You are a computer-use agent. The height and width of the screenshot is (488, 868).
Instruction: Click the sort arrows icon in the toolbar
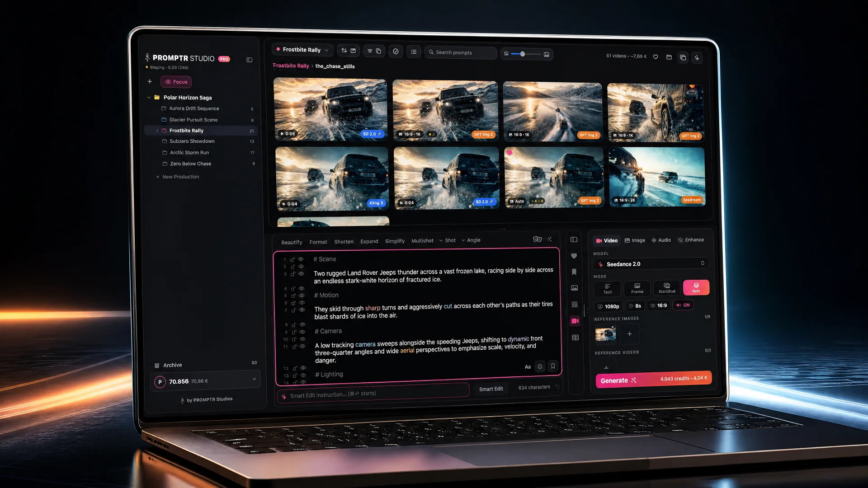click(x=344, y=51)
